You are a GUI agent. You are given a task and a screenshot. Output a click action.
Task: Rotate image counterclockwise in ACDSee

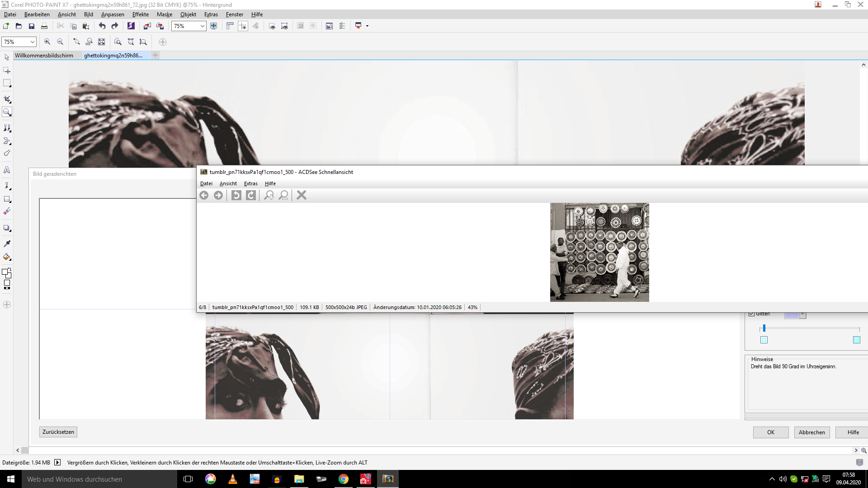tap(236, 195)
